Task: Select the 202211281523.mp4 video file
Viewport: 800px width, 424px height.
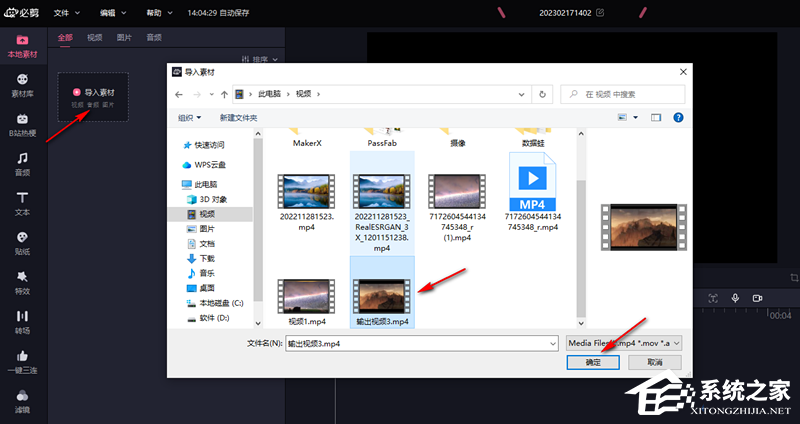Action: 306,203
